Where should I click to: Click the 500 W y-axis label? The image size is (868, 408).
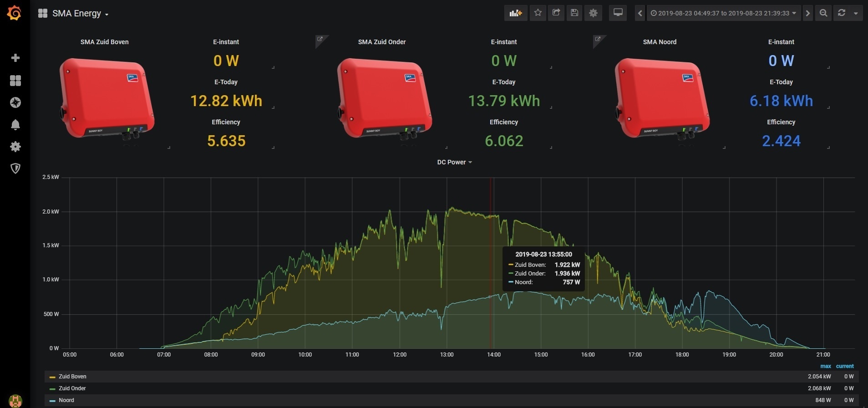(51, 314)
